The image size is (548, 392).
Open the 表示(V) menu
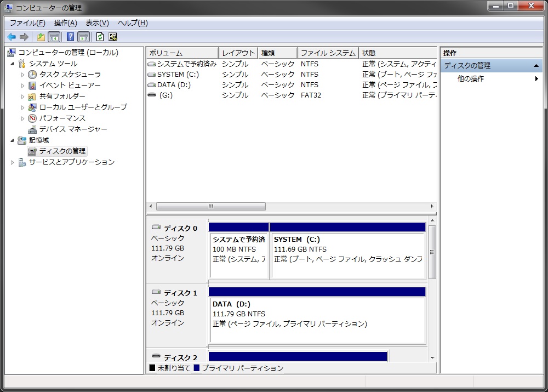point(98,23)
